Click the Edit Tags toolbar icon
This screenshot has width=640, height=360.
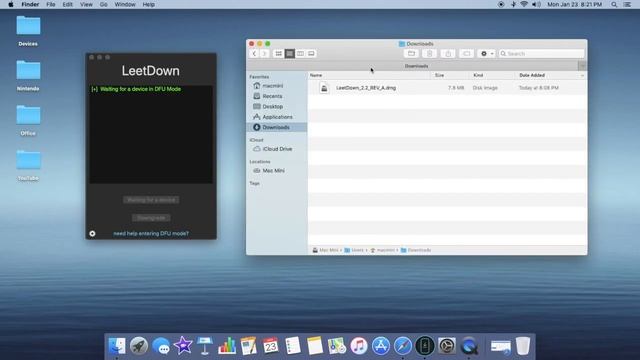coord(466,53)
